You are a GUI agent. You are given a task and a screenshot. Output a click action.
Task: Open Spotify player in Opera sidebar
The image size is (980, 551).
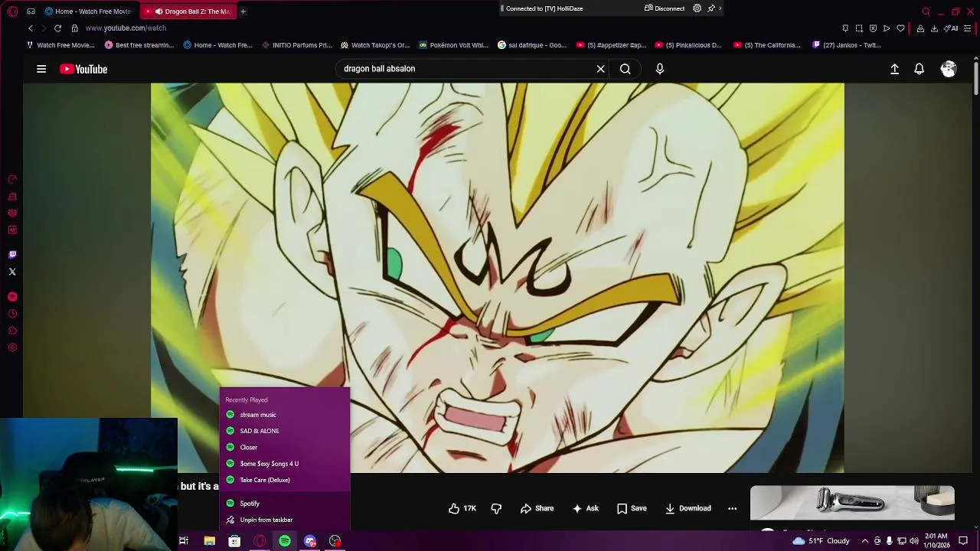click(12, 297)
